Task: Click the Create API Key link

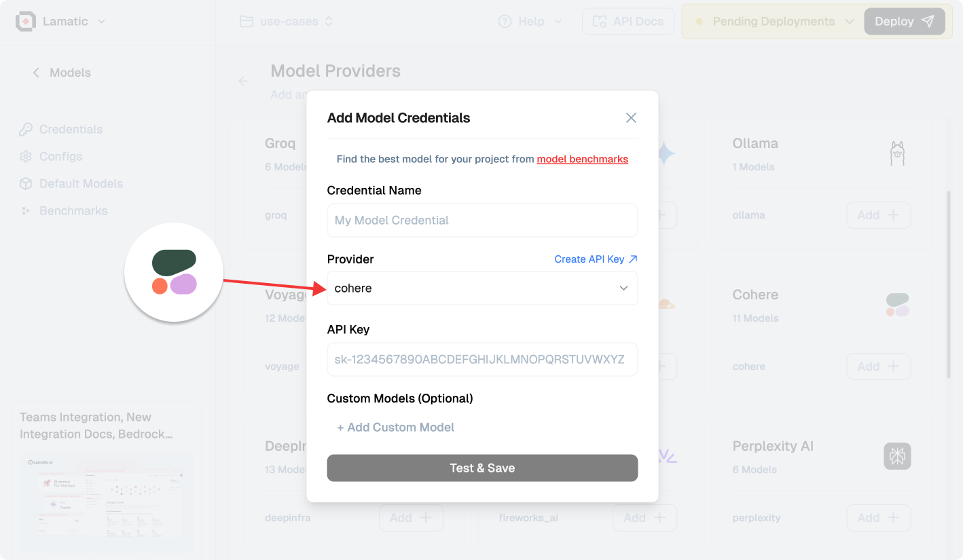Action: [596, 259]
